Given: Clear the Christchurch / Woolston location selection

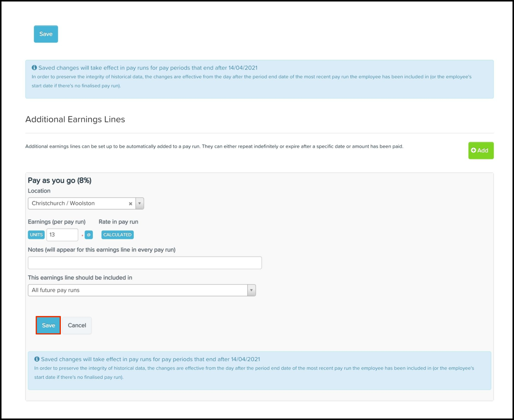Looking at the screenshot, I should pyautogui.click(x=130, y=204).
